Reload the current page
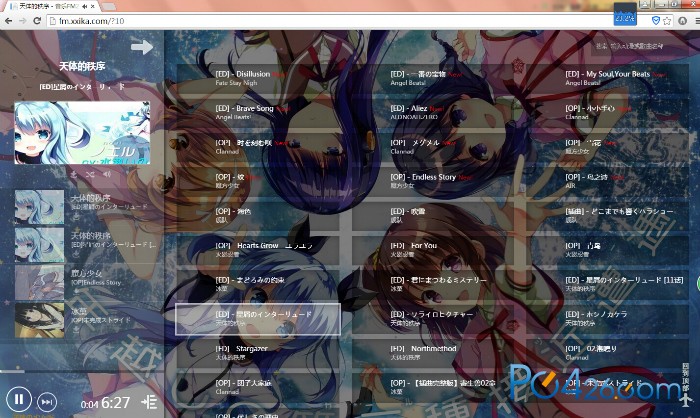Viewport: 700px width, 418px height. click(x=37, y=21)
